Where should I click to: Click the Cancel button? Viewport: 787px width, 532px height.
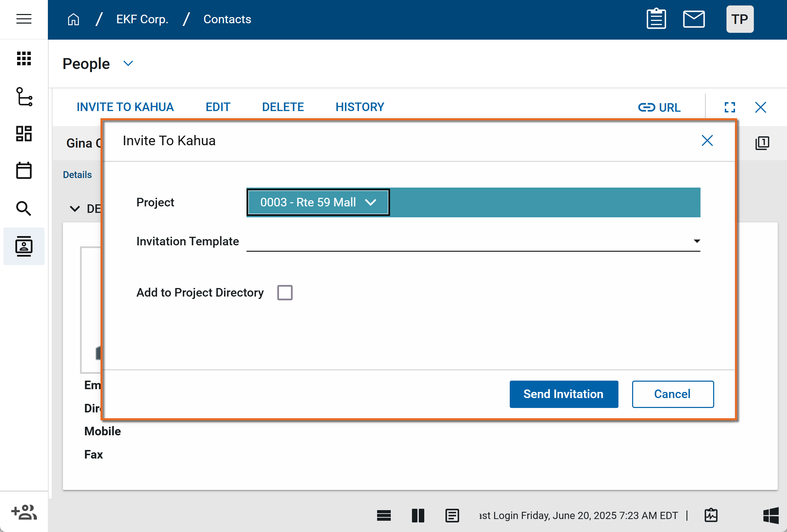[x=672, y=394]
